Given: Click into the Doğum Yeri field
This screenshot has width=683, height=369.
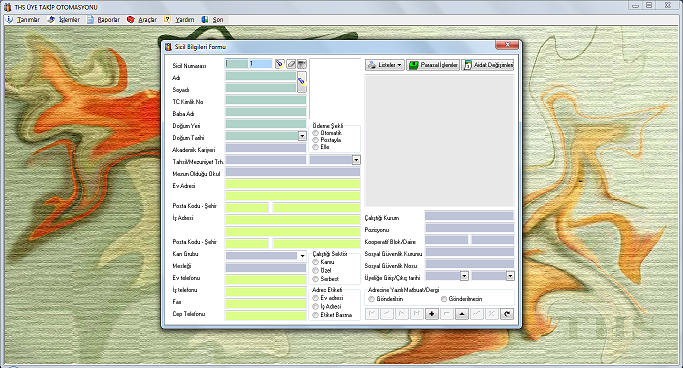Looking at the screenshot, I should coord(266,124).
